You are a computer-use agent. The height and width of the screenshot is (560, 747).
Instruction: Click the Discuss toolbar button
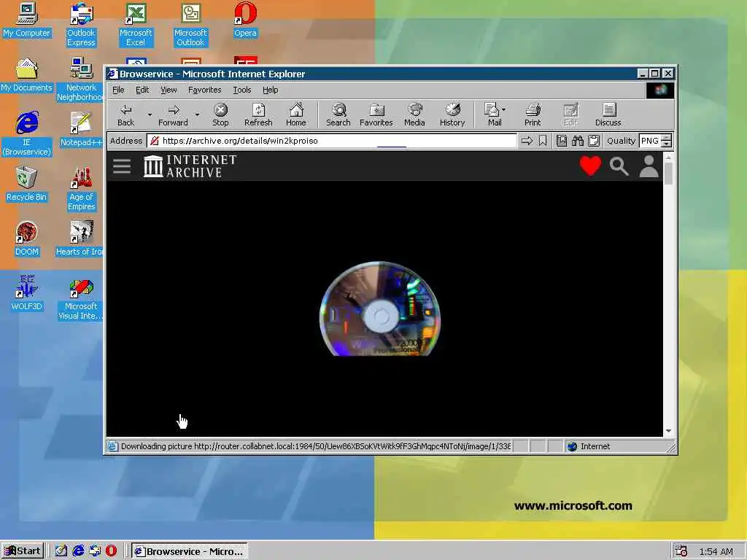coord(608,114)
